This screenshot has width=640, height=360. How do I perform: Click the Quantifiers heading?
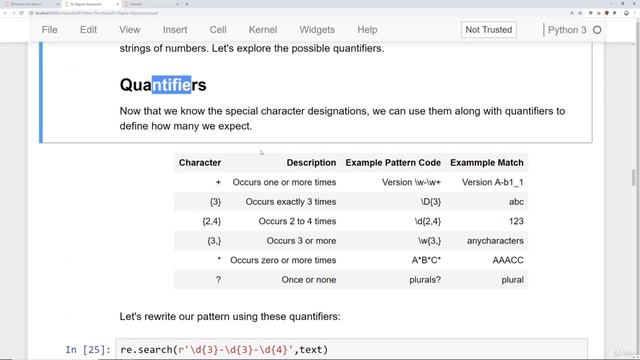coord(163,85)
